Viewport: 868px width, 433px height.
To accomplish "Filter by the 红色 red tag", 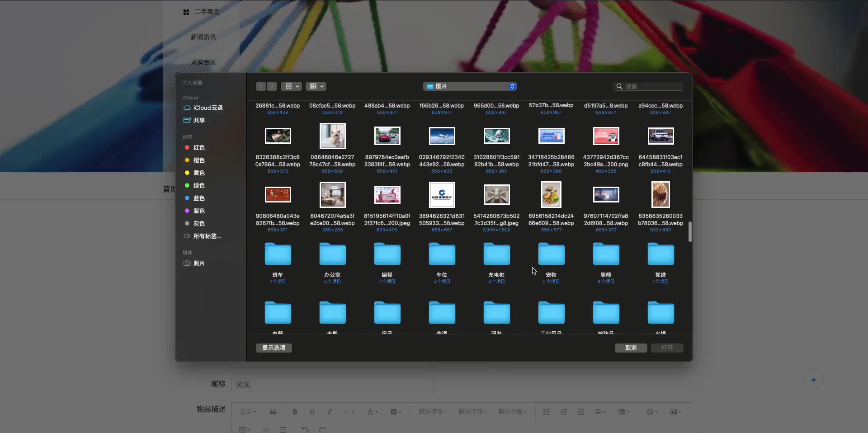I will tap(199, 148).
